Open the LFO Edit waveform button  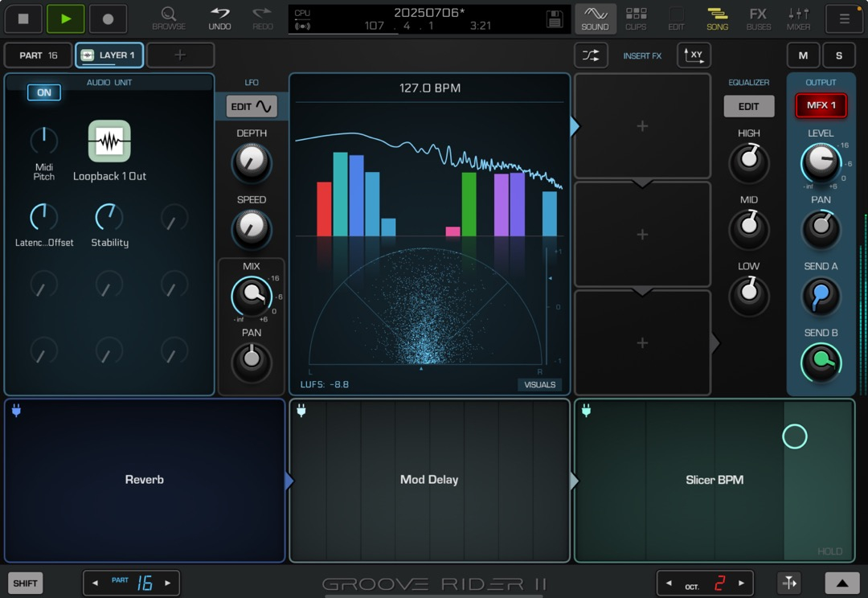tap(252, 106)
